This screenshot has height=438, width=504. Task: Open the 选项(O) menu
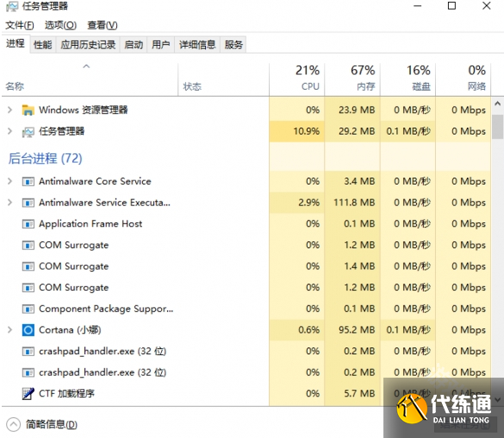pos(60,25)
